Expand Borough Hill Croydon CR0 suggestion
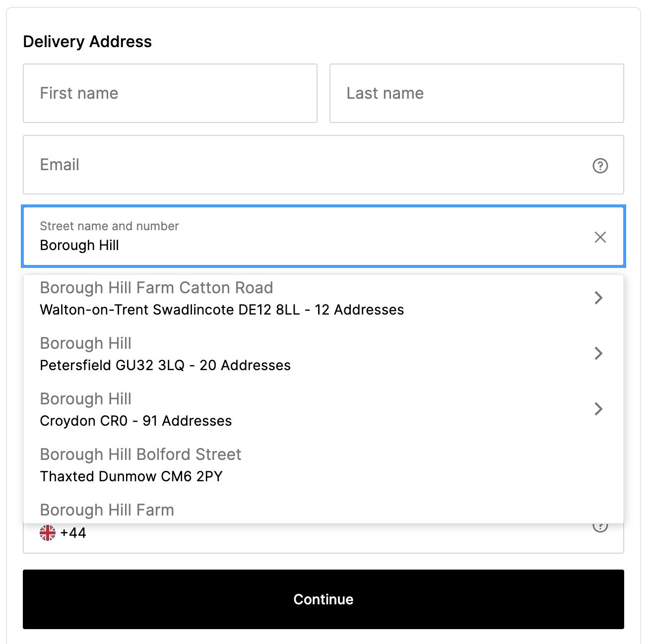 coord(598,409)
